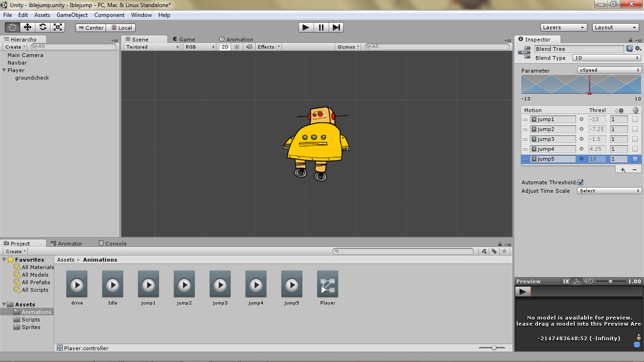Select the Player animator controller in Animations folder
The image size is (644, 362).
point(327,285)
